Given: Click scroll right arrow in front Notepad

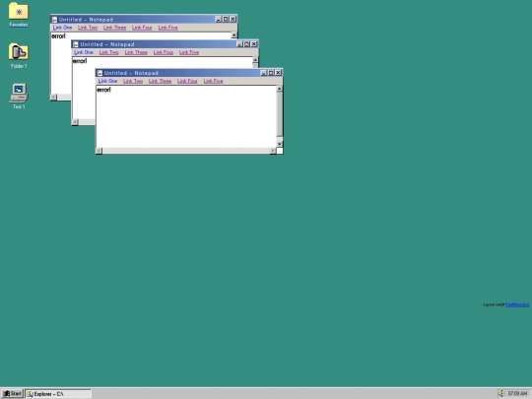Looking at the screenshot, I should click(x=273, y=151).
